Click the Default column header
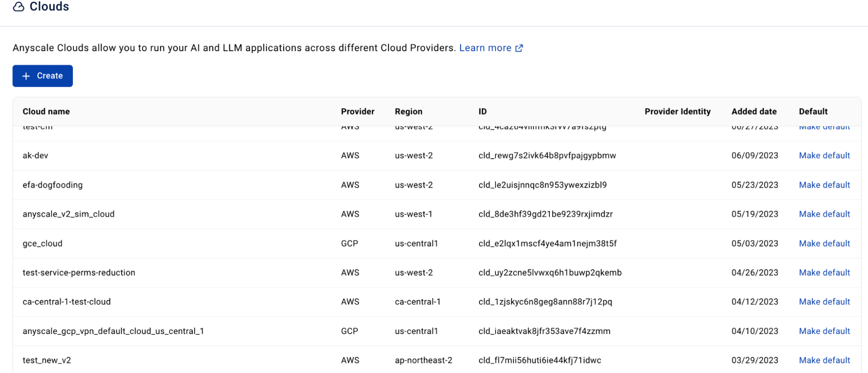This screenshot has width=868, height=373. coord(813,111)
